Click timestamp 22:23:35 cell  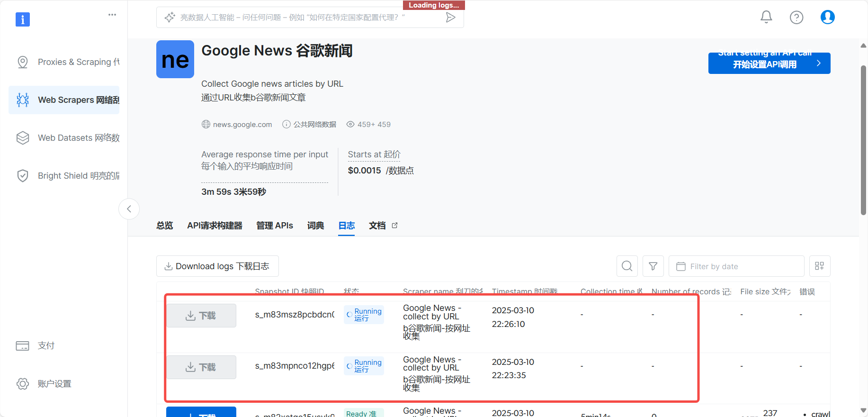click(x=513, y=369)
